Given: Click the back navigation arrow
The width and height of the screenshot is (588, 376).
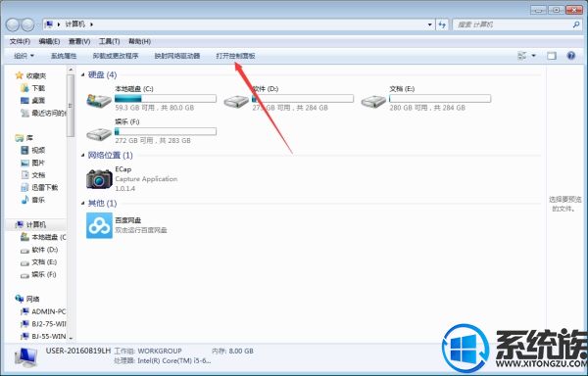Looking at the screenshot, I should point(13,25).
